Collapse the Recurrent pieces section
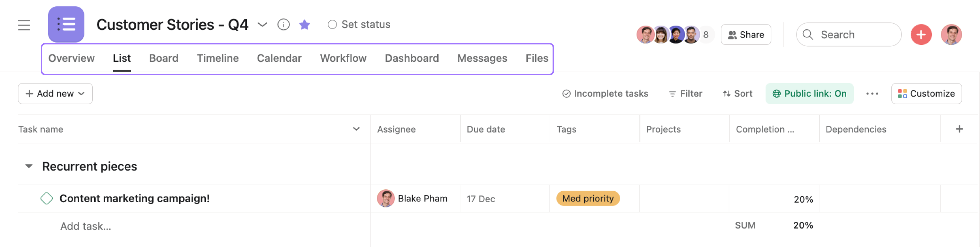The image size is (980, 247). pos(29,166)
